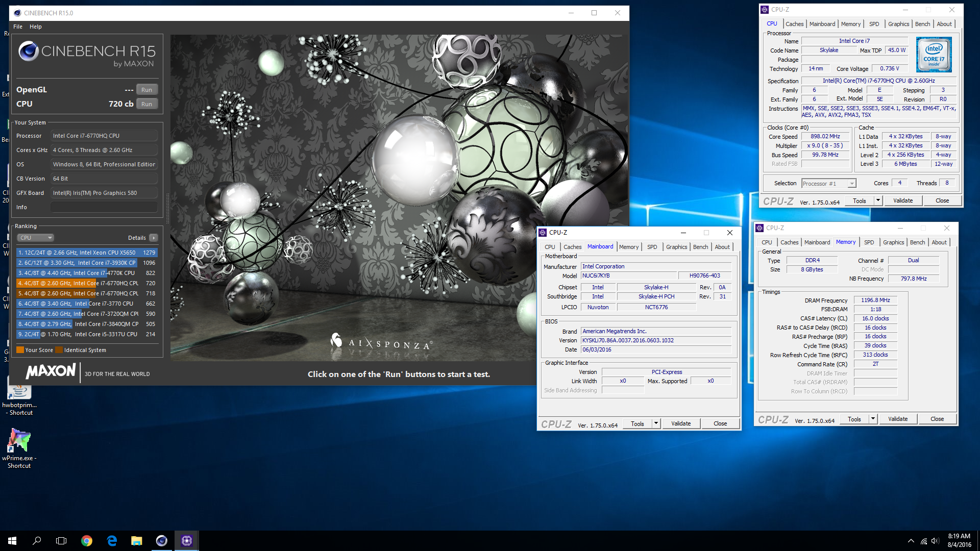
Task: Open Bench tab in top CPU-Z window
Action: click(x=922, y=24)
